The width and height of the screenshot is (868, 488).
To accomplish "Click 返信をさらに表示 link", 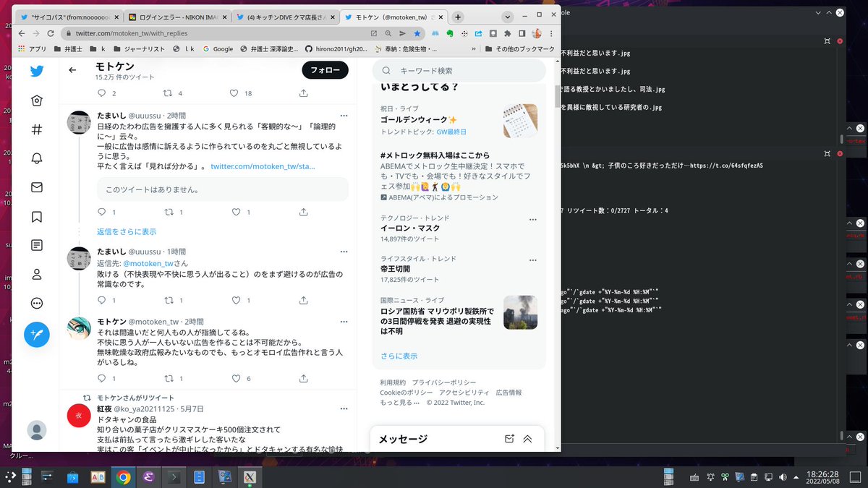I will (x=127, y=231).
